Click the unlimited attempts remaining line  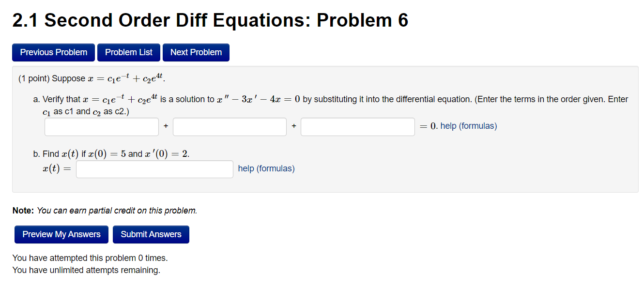click(x=90, y=270)
